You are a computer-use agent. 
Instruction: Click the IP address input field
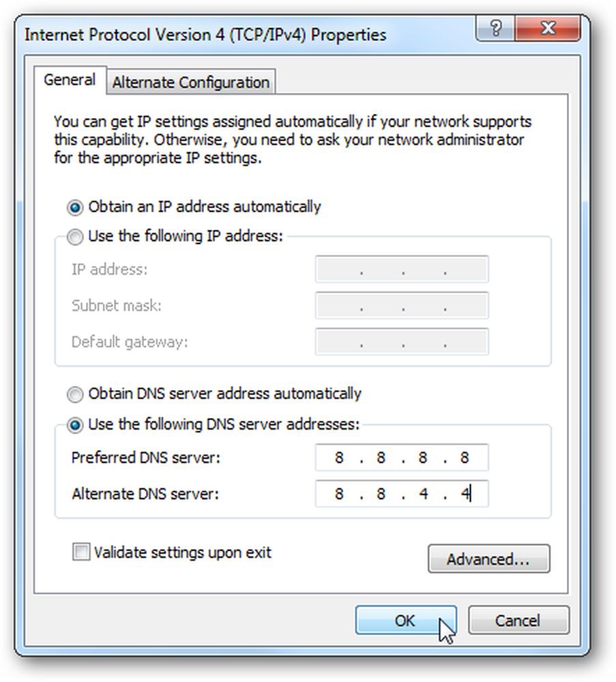[402, 269]
